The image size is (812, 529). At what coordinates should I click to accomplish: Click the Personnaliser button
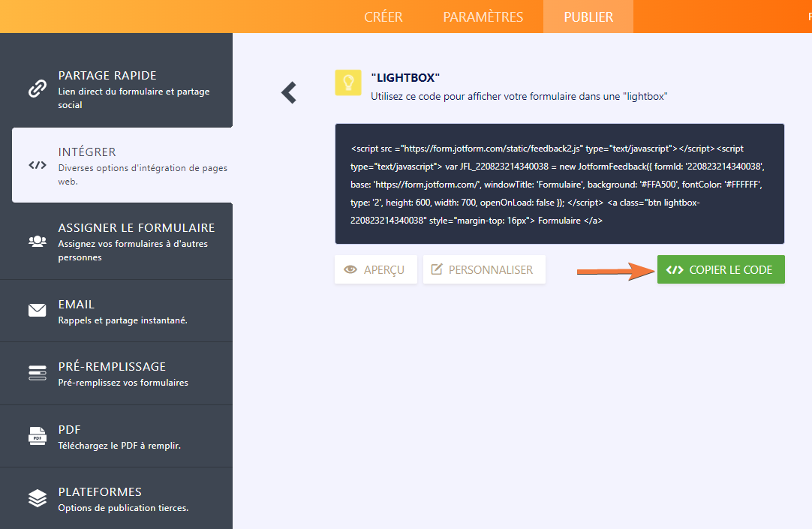484,269
